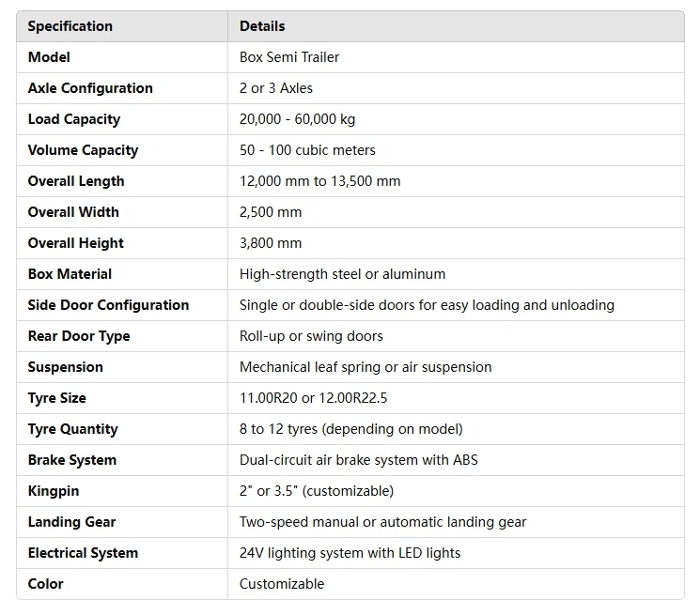Select the Model row label
Screen dimensions: 700x615
click(x=49, y=57)
